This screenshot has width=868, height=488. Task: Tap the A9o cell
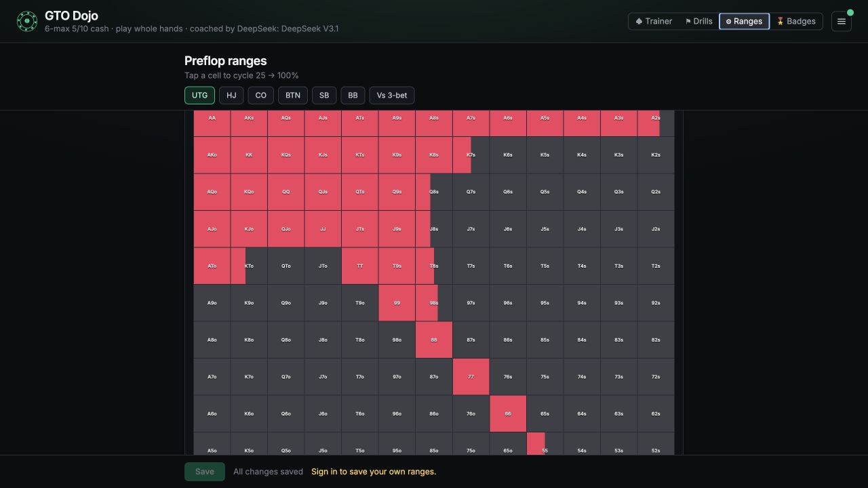[212, 303]
